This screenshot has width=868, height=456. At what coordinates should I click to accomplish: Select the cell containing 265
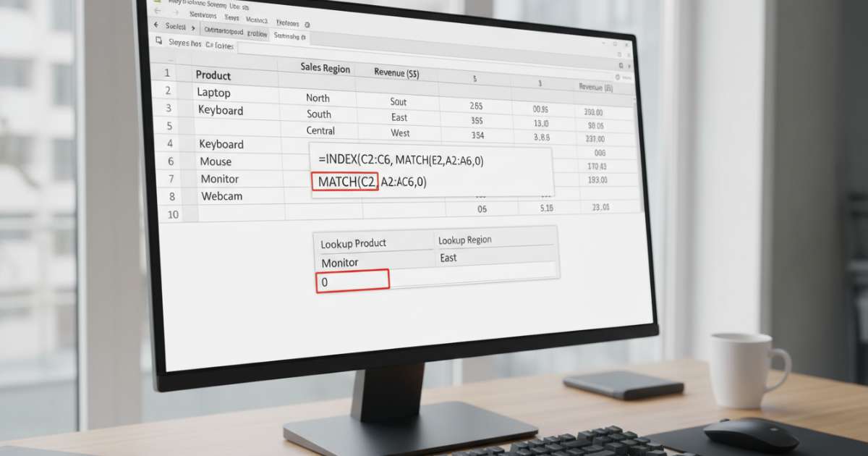(477, 106)
